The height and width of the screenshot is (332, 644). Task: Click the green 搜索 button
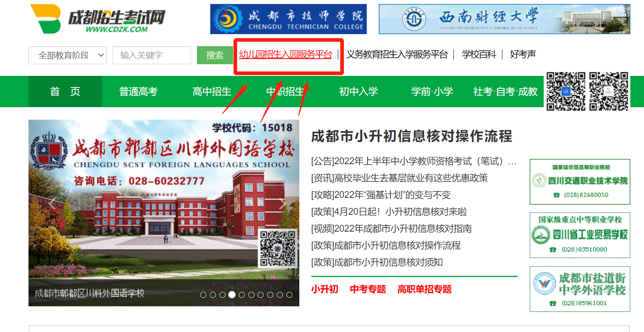[215, 55]
